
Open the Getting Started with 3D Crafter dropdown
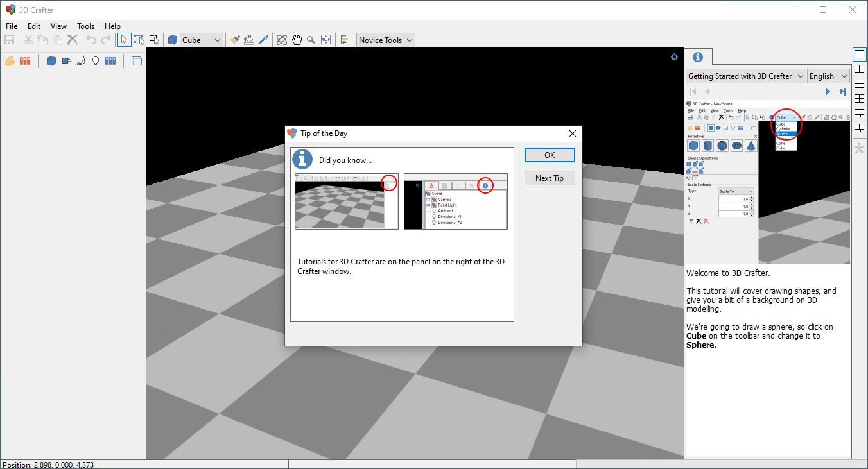coord(745,76)
